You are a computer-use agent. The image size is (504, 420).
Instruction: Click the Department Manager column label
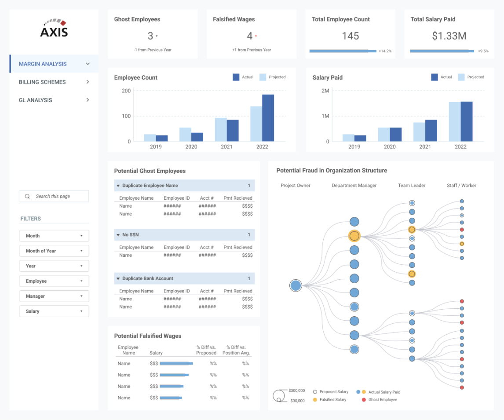pyautogui.click(x=354, y=186)
